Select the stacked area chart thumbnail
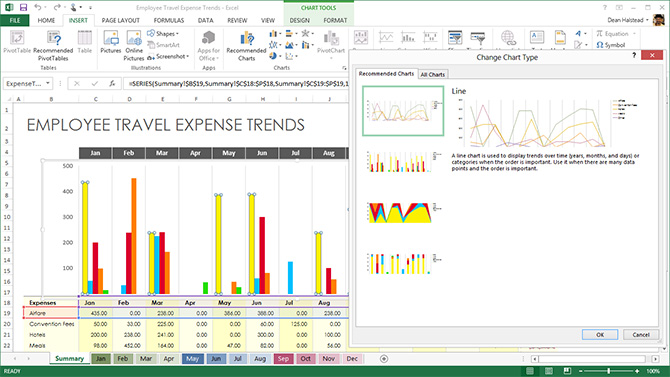 (x=403, y=212)
